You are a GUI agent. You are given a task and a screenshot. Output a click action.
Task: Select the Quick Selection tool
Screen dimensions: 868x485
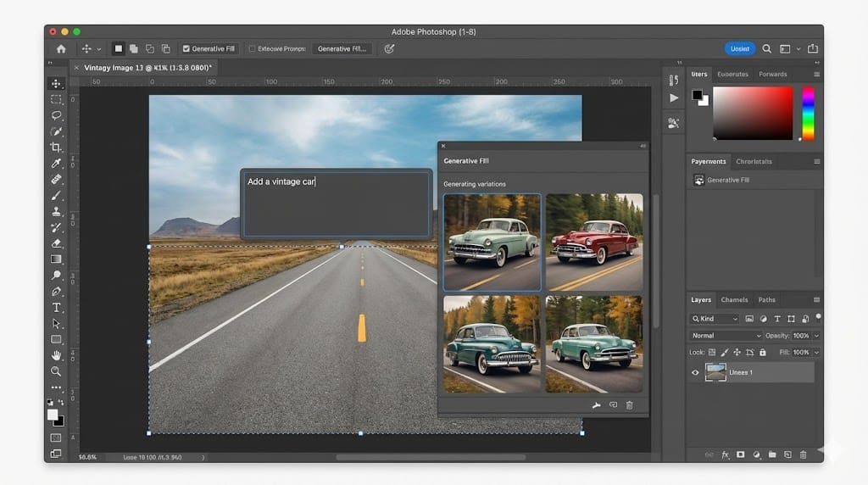57,131
